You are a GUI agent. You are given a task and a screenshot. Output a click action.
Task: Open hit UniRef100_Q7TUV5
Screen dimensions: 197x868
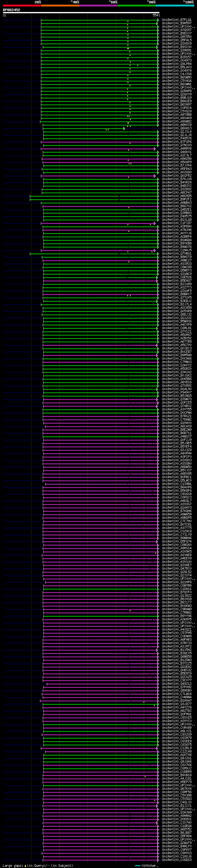coord(176,297)
